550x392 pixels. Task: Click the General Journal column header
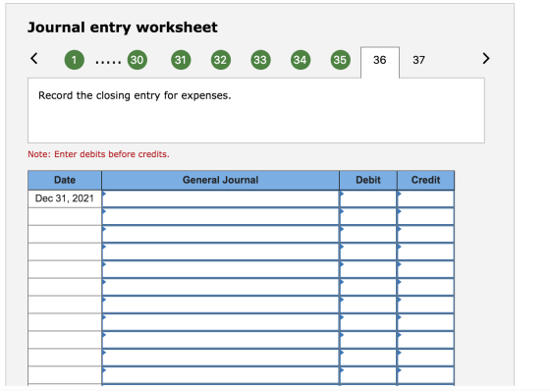tap(221, 180)
